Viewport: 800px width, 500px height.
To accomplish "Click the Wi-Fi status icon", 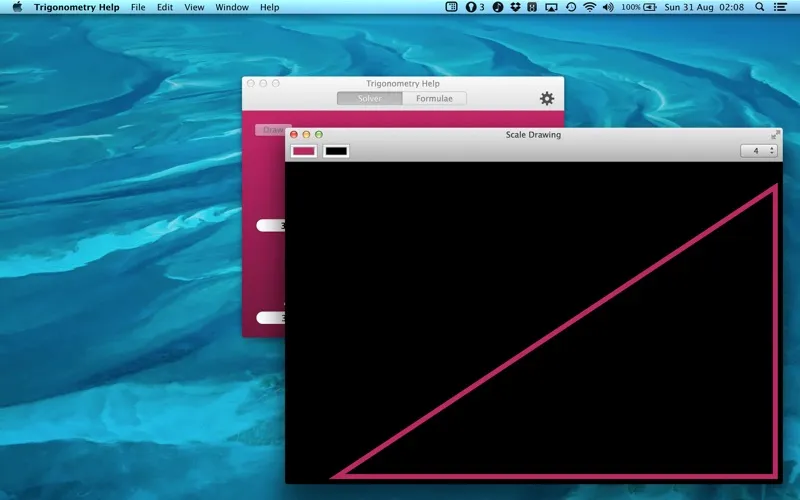I will pos(589,7).
